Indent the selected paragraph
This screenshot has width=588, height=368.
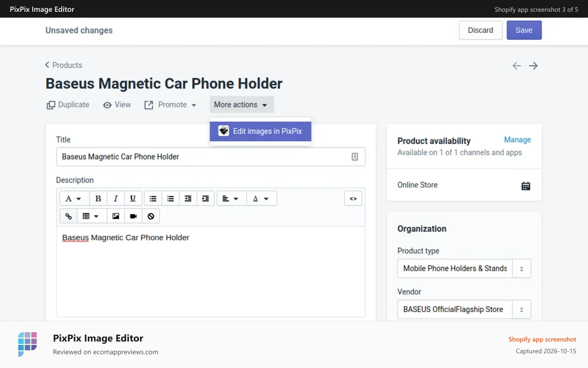[205, 199]
